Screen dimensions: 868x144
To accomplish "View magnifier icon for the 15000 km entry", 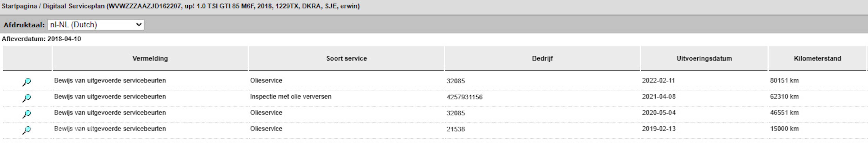I will (27, 130).
